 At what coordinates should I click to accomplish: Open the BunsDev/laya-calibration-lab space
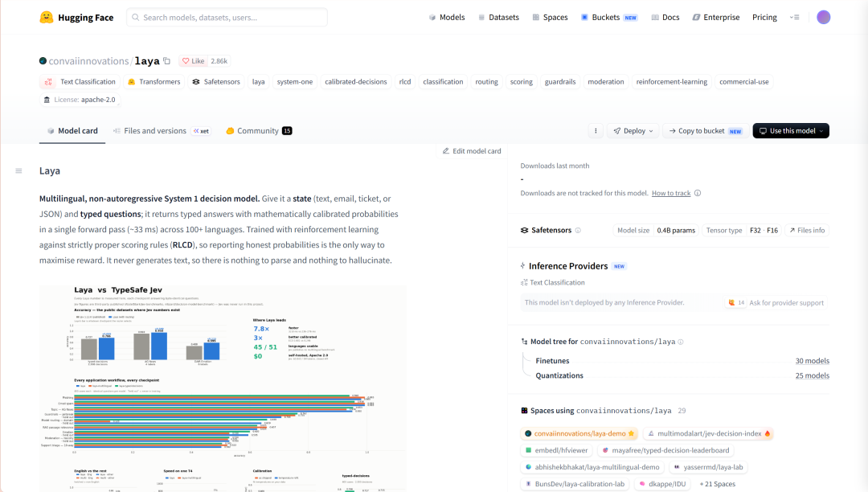[575, 484]
